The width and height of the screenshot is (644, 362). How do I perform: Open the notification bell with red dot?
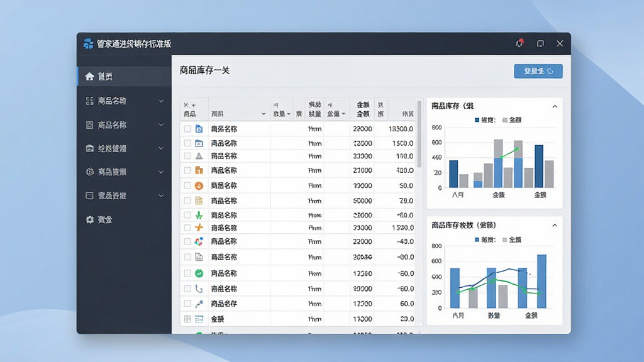point(520,43)
